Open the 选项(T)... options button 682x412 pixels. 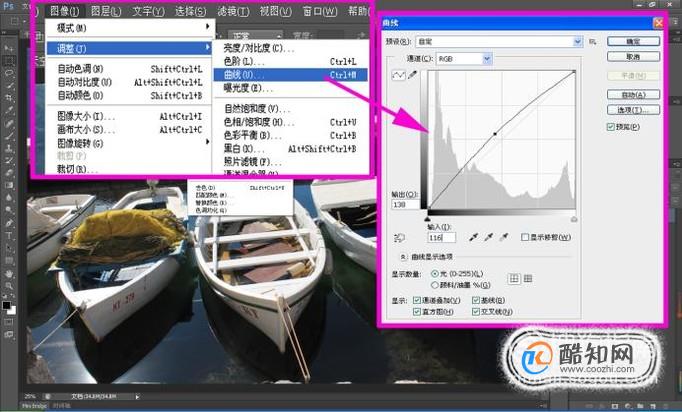pyautogui.click(x=633, y=110)
